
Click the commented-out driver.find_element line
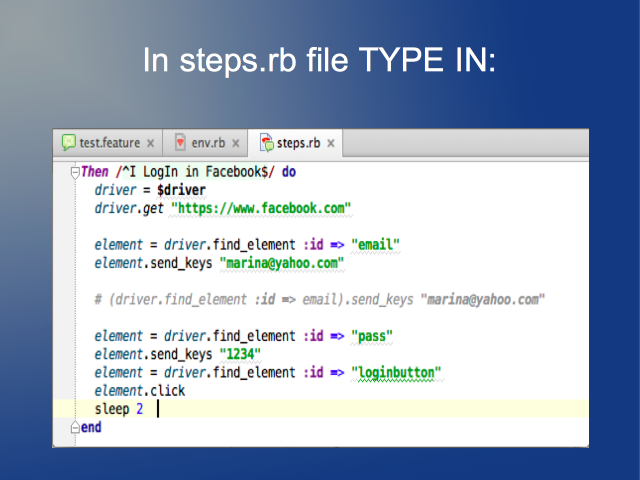(320, 300)
